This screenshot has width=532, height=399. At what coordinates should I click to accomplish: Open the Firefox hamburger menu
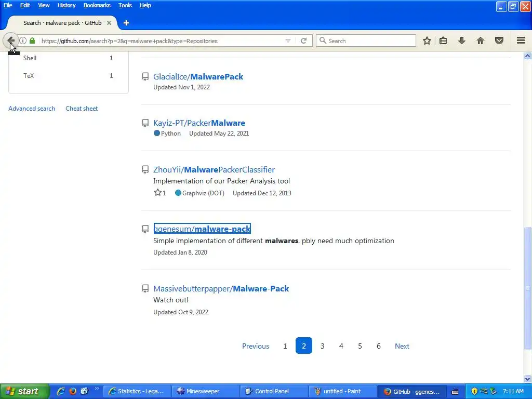coord(521,41)
